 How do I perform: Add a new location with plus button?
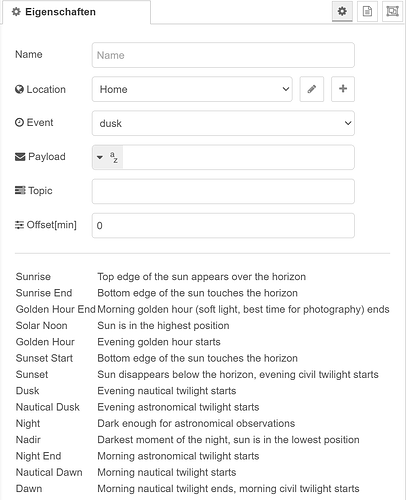[343, 89]
